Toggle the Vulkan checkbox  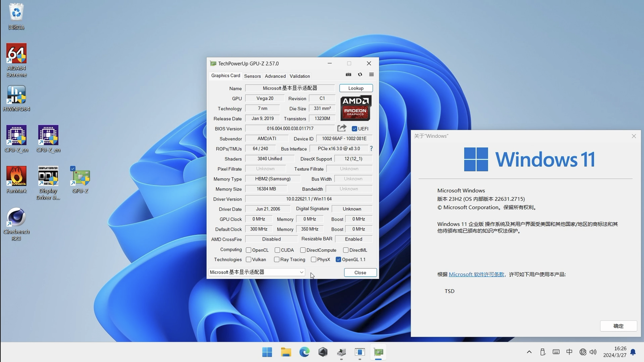[x=249, y=260]
